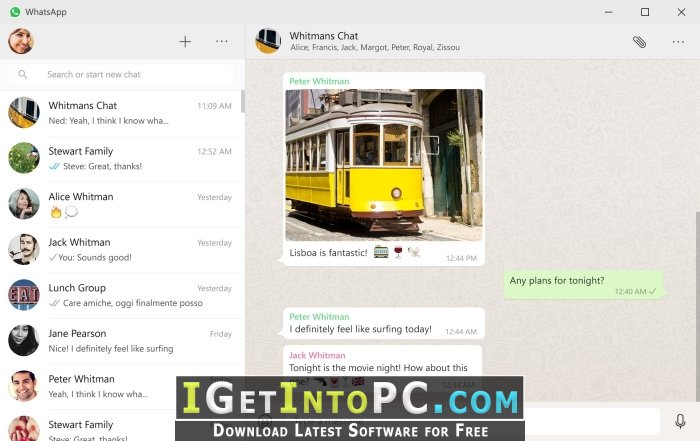
Task: Click the conversation pane scrollbar
Action: 697,306
